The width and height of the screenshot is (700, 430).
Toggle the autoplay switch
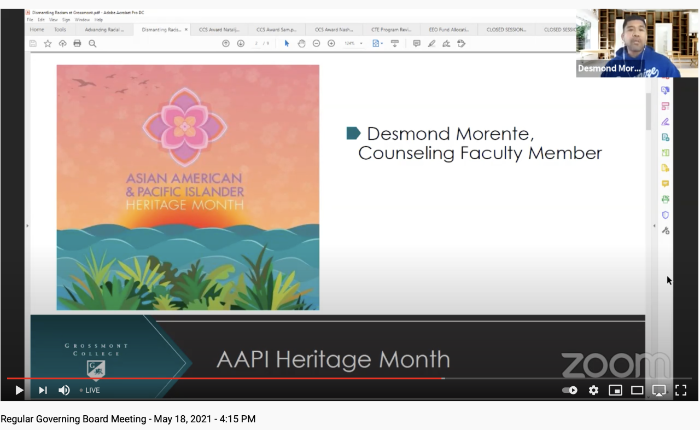click(x=570, y=390)
